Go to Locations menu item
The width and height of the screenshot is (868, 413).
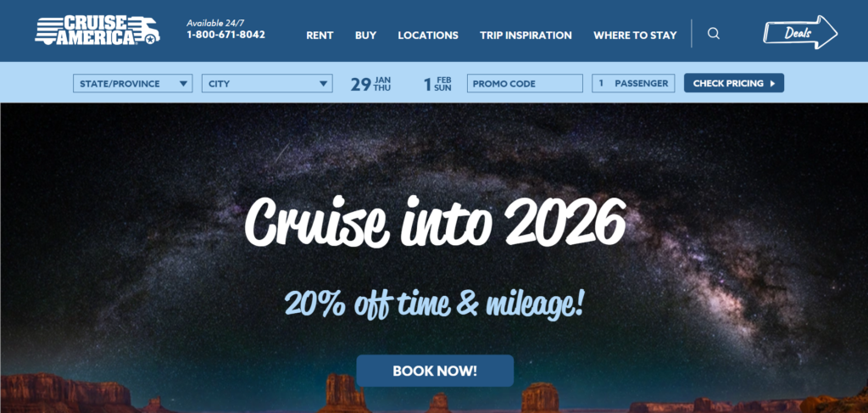[428, 36]
